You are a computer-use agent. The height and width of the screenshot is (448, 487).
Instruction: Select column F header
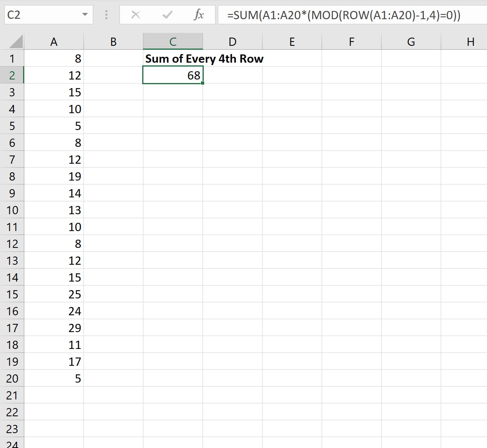[351, 42]
